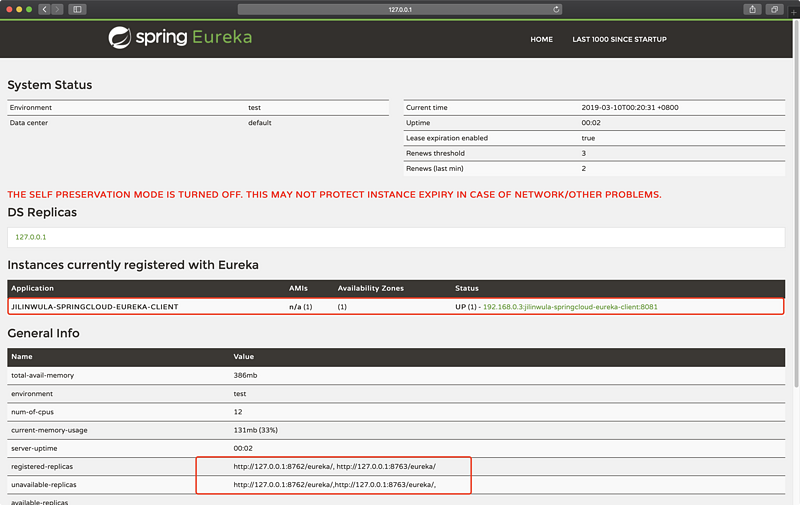The width and height of the screenshot is (800, 505).
Task: Click the Application column header
Action: pyautogui.click(x=32, y=289)
